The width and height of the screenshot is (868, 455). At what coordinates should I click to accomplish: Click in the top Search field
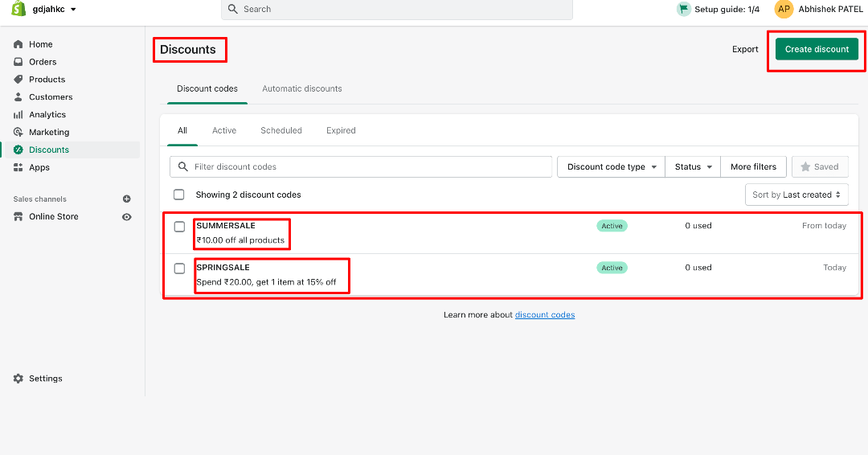coord(397,9)
